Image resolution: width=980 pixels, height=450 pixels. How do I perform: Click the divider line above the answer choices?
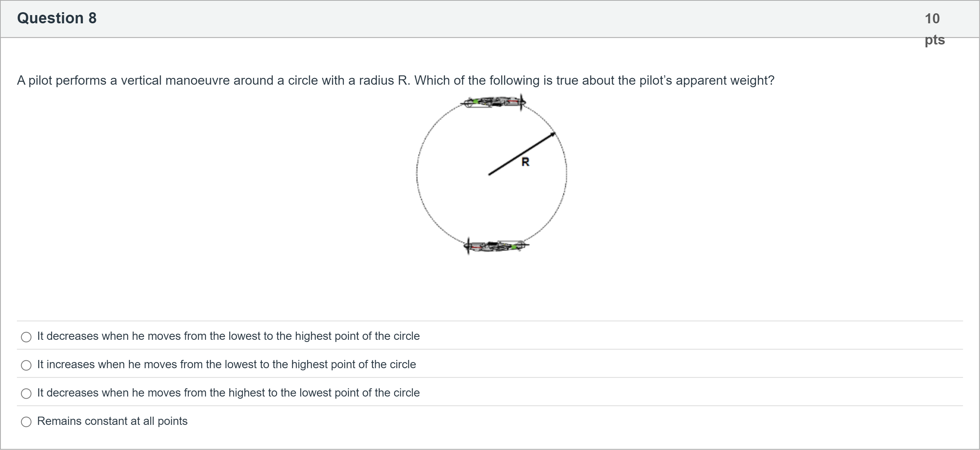pyautogui.click(x=490, y=320)
